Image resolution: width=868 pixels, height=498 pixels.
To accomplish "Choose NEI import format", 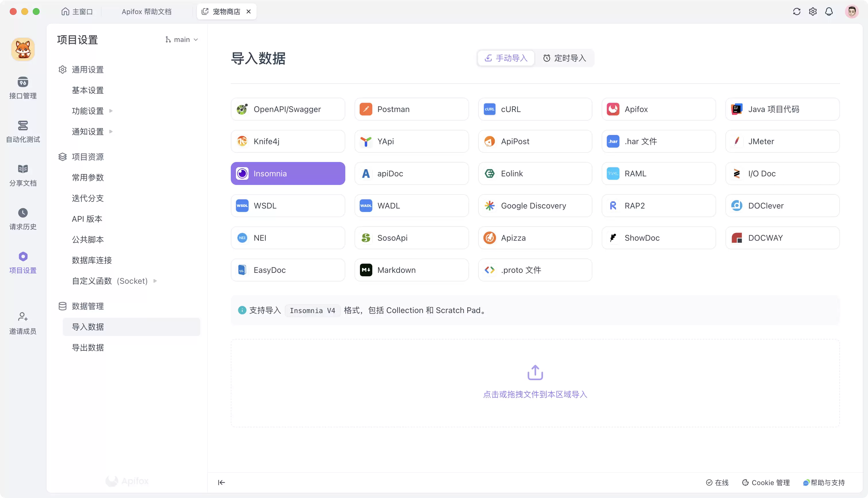I will coord(288,238).
